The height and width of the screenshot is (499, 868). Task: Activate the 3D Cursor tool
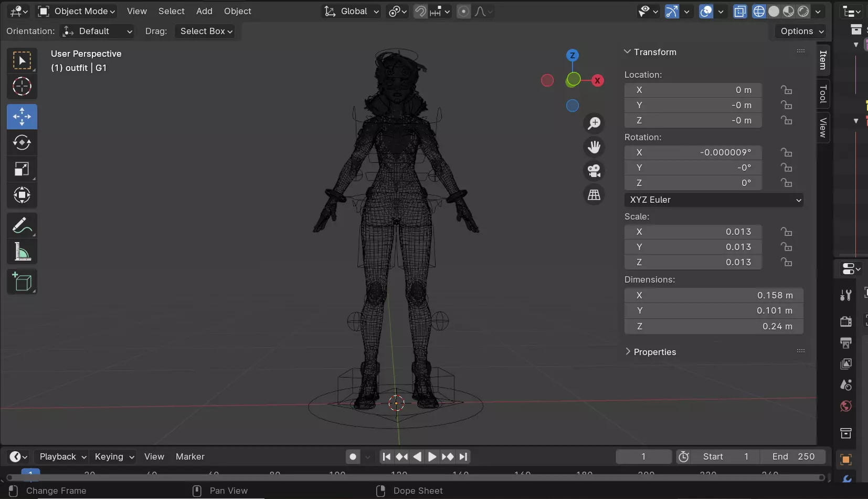[22, 86]
